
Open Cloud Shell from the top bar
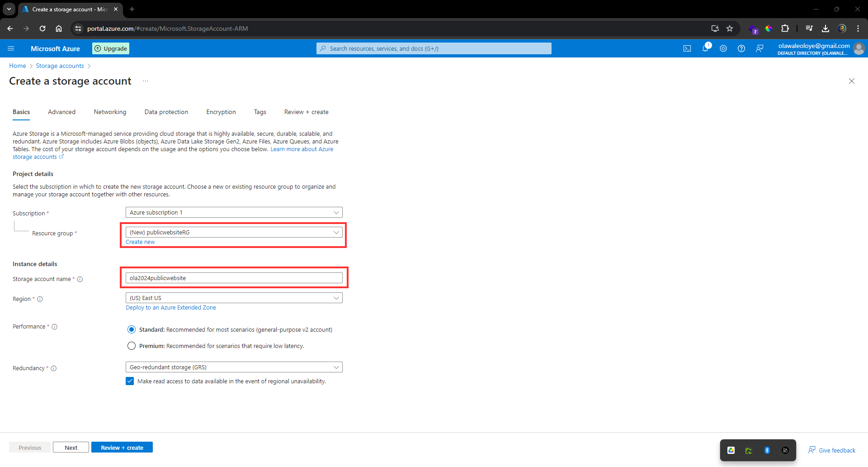click(x=687, y=48)
